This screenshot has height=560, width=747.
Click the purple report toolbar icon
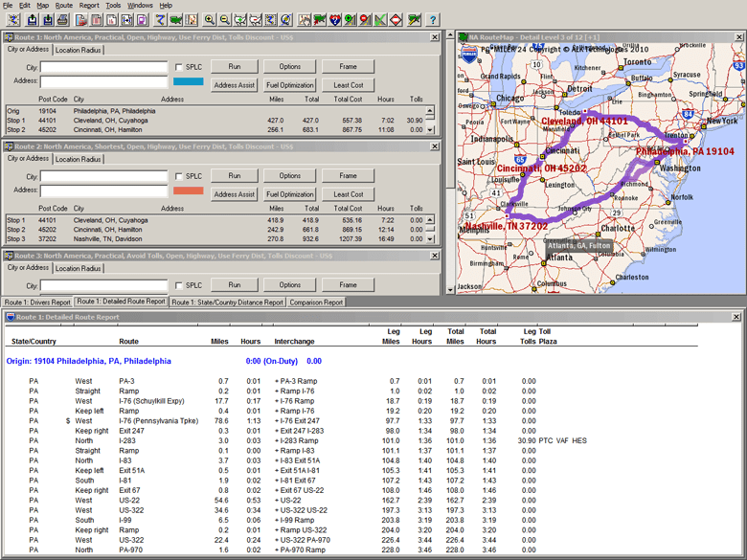coord(142,19)
